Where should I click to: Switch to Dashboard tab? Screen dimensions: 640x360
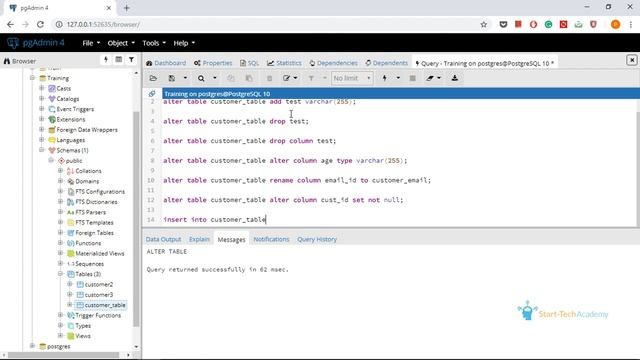point(166,63)
